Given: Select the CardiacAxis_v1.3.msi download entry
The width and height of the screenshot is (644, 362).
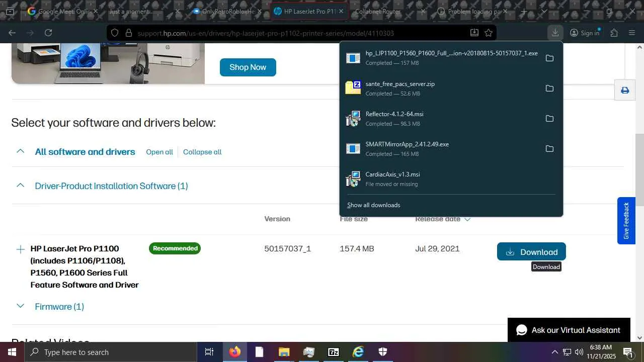Looking at the screenshot, I should pos(450,179).
